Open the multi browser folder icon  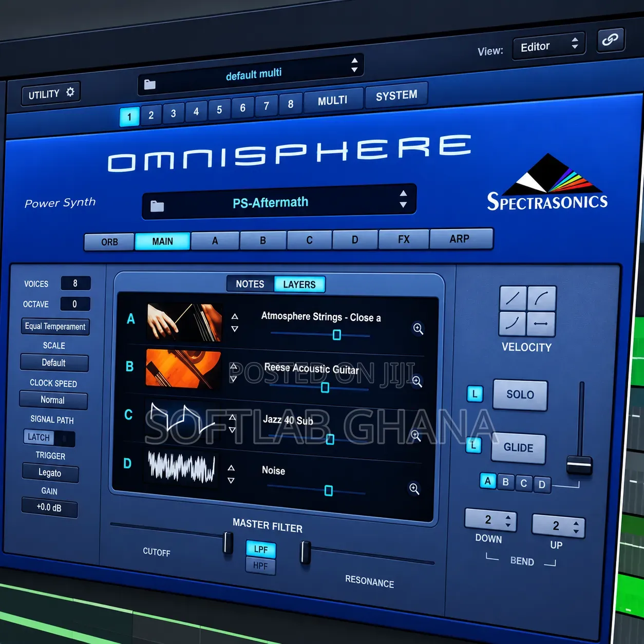pos(150,85)
